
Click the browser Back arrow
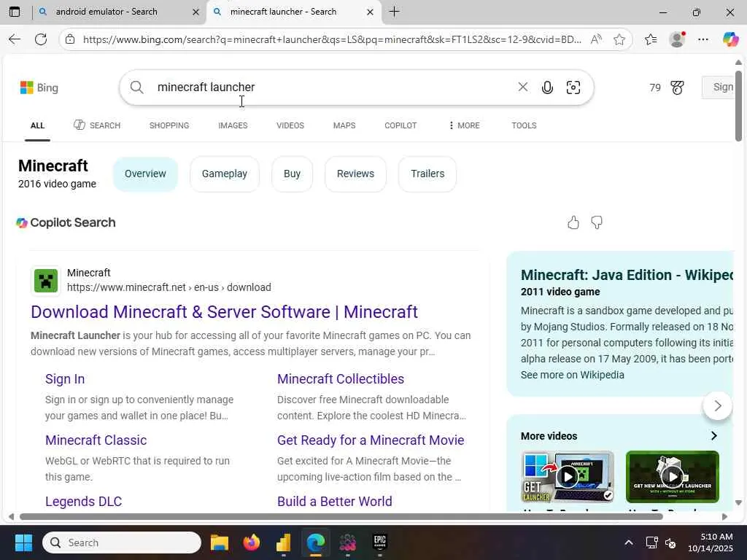(15, 39)
